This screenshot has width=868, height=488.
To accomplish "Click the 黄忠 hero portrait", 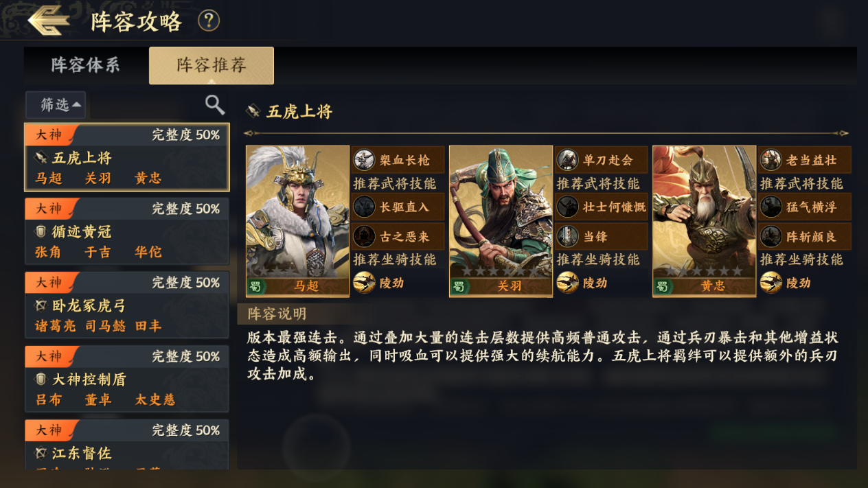I will point(704,221).
